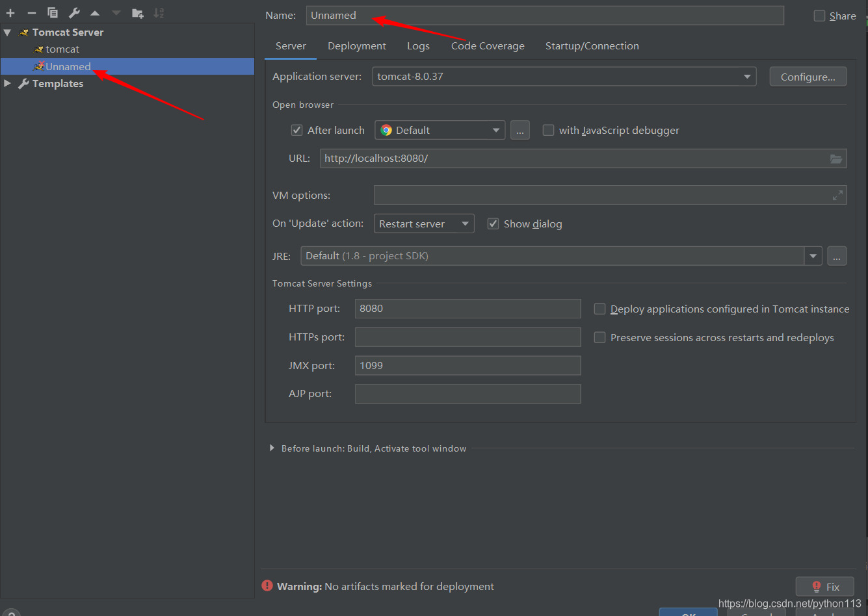Open the browser selection dropdown showing Default

coord(440,130)
